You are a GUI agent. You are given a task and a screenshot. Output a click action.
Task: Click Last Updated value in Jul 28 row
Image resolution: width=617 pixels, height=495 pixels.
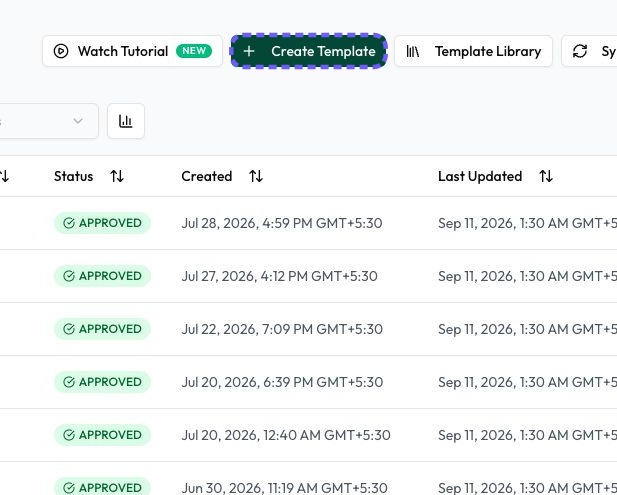tap(527, 223)
